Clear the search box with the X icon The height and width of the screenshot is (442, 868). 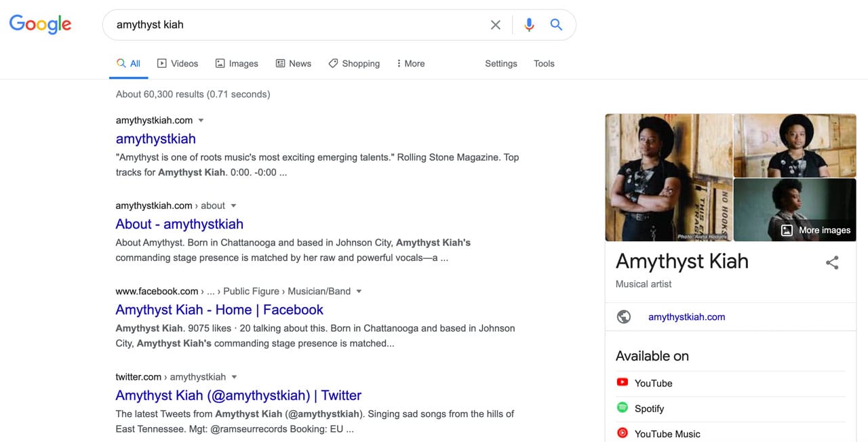tap(496, 24)
